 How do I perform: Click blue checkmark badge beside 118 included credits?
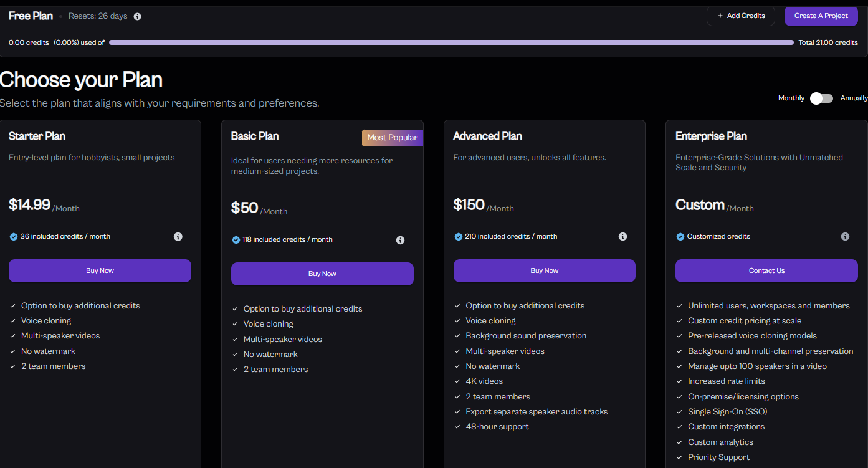236,240
